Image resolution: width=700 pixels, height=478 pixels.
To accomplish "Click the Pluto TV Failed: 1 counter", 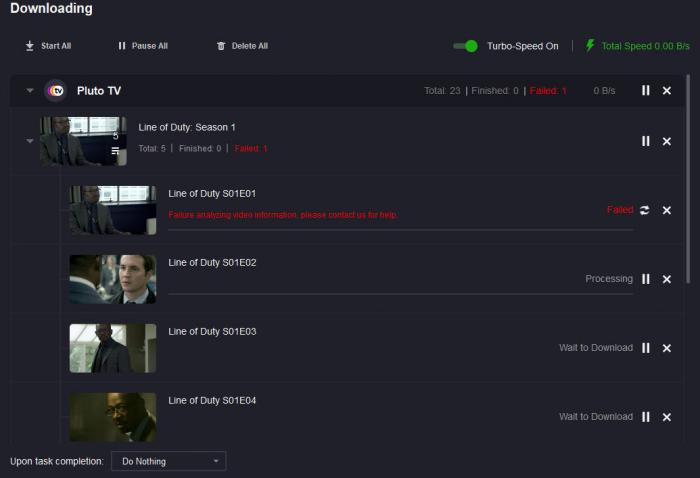I will [548, 91].
